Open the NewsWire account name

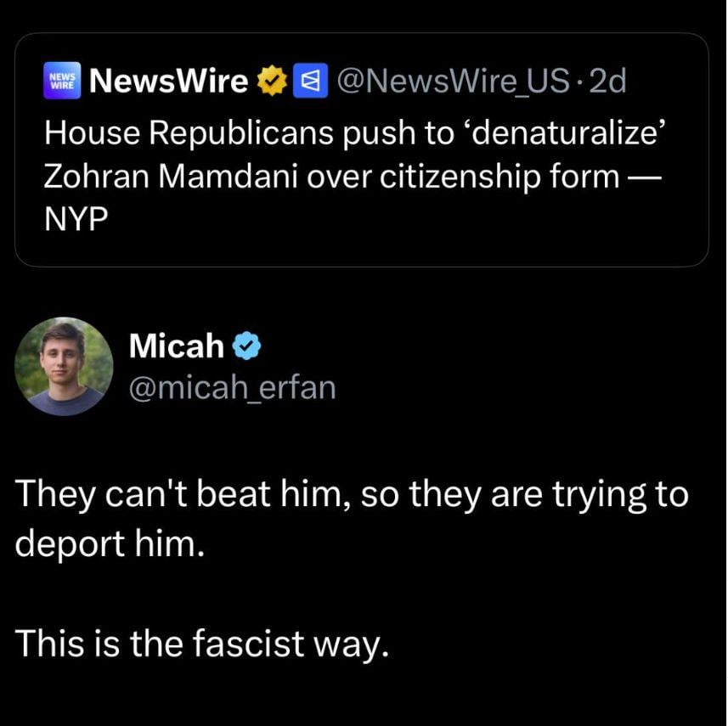click(x=168, y=82)
